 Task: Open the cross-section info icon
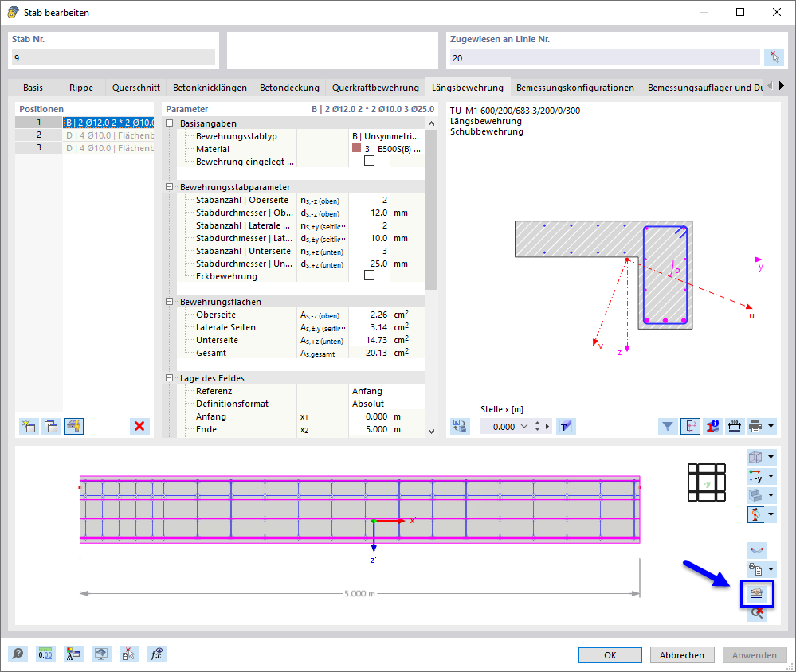click(713, 426)
